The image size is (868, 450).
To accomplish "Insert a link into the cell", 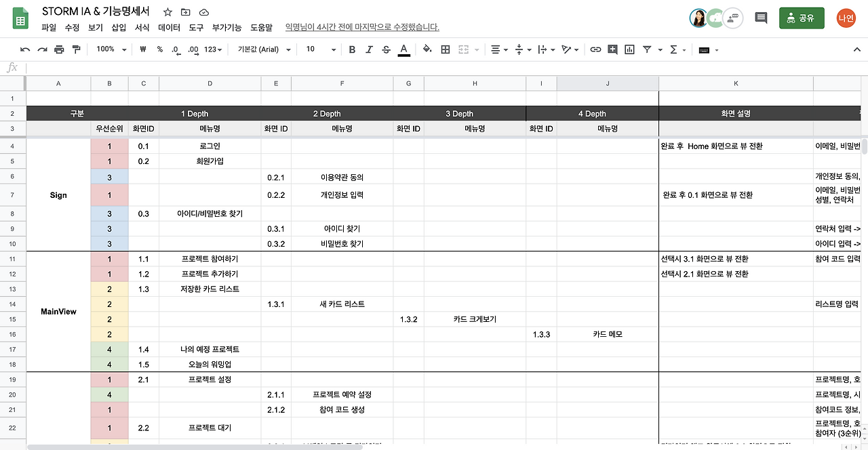I will pyautogui.click(x=595, y=49).
